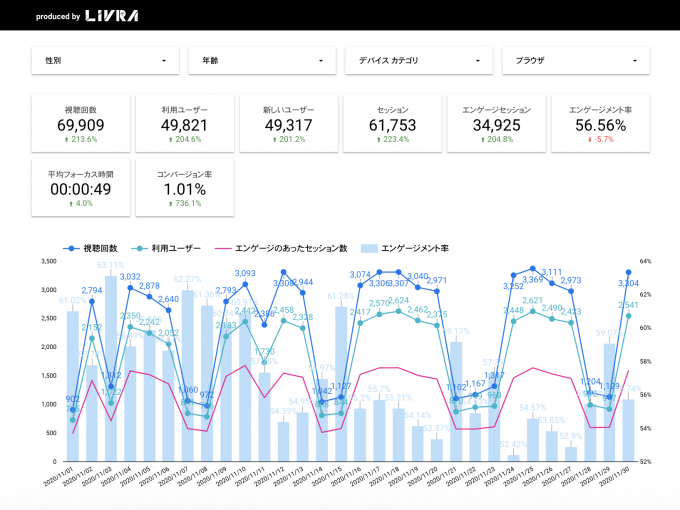Image resolution: width=680 pixels, height=510 pixels.
Task: Click the red -5.7% change indicator
Action: tap(601, 139)
